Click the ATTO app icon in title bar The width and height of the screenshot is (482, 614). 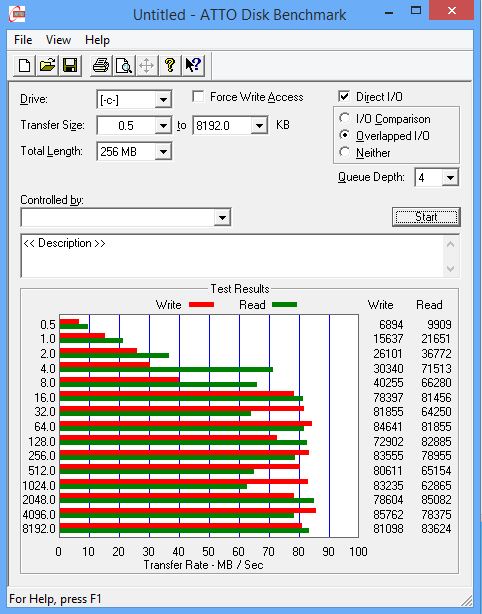17,14
